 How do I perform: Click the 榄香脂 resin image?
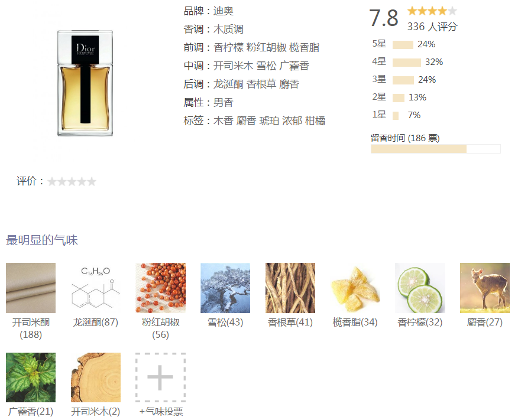(x=355, y=288)
